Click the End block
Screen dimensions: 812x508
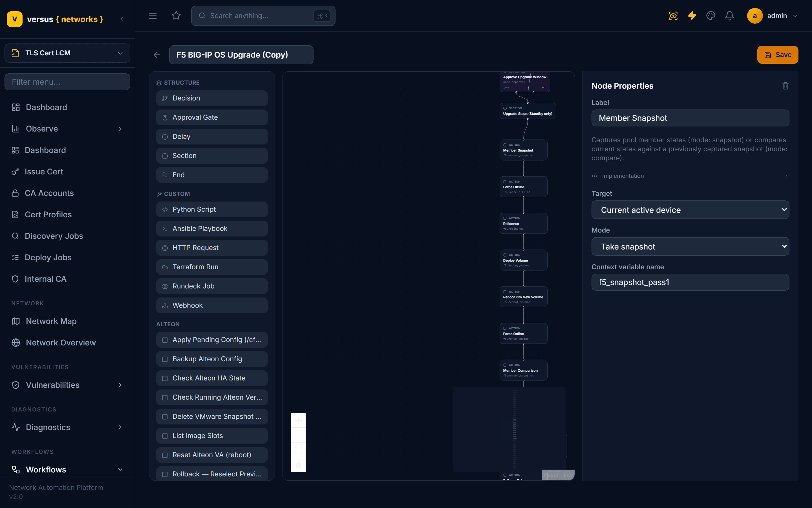(x=212, y=175)
